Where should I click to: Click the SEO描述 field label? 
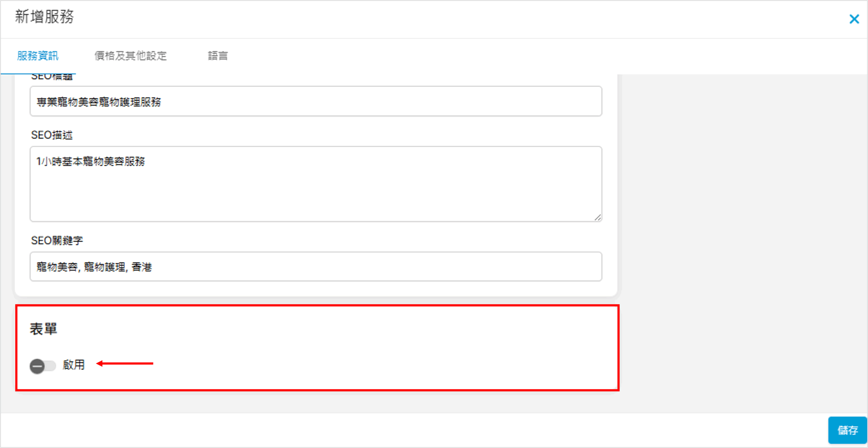(x=52, y=135)
